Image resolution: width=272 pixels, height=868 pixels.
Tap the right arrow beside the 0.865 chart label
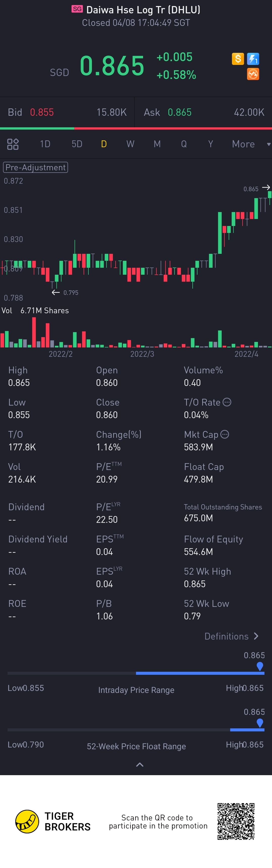pyautogui.click(x=266, y=187)
